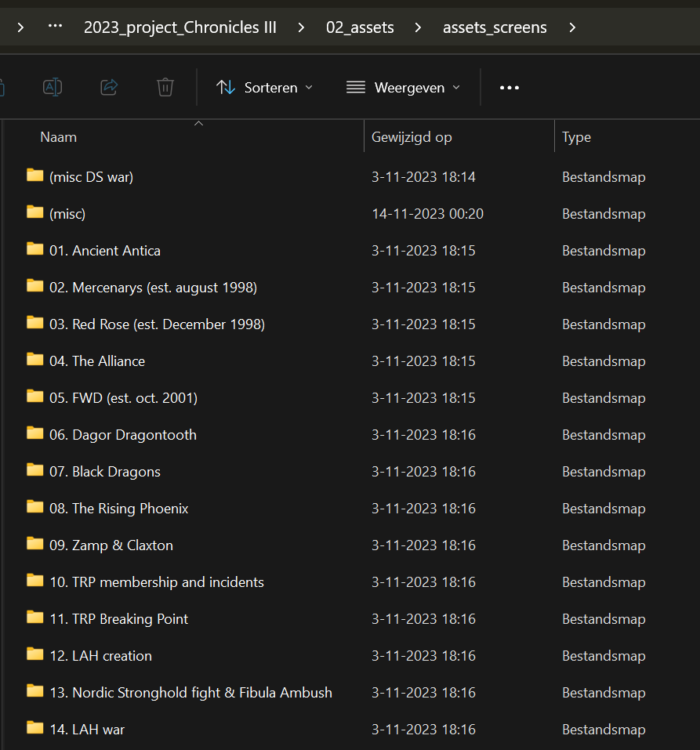
Task: Sort by the Naam column header
Action: point(59,137)
